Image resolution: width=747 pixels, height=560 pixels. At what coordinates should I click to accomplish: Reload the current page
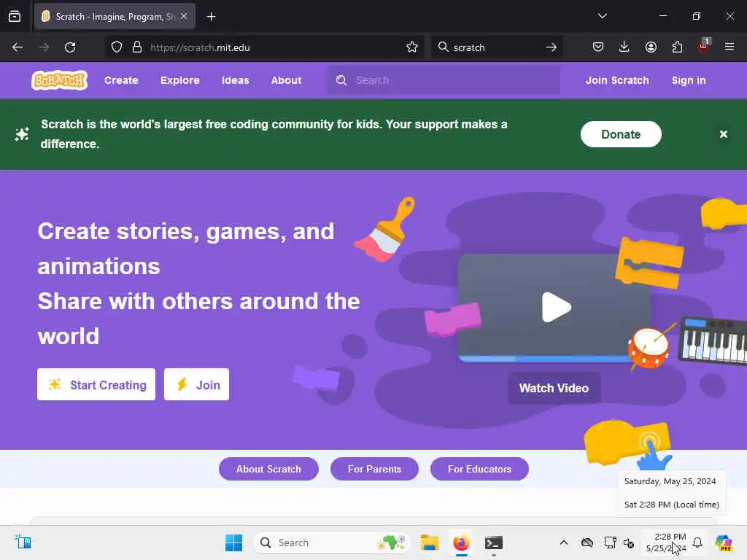(70, 47)
